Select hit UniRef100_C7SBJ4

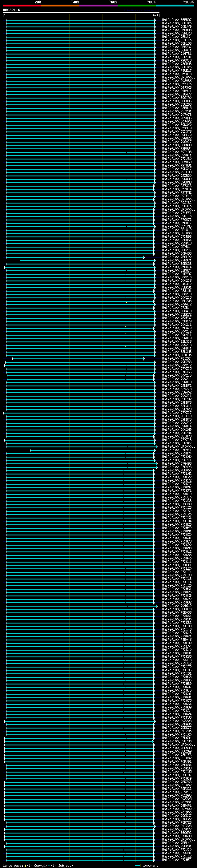(177, 308)
